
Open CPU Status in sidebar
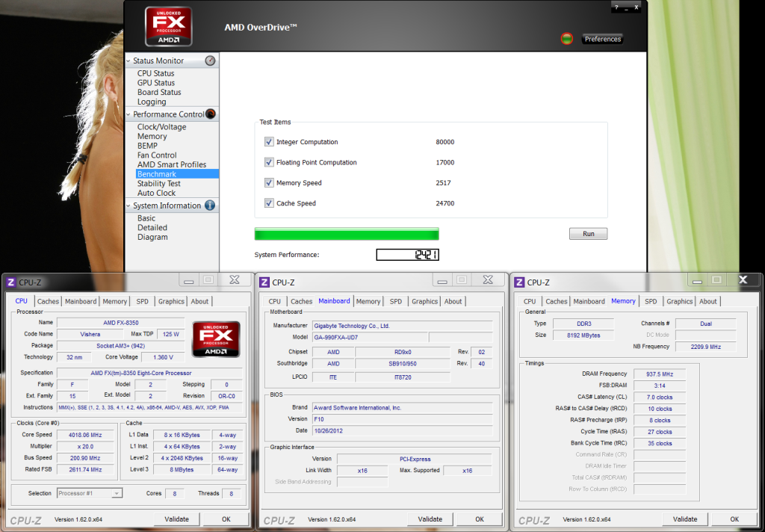[x=155, y=73]
